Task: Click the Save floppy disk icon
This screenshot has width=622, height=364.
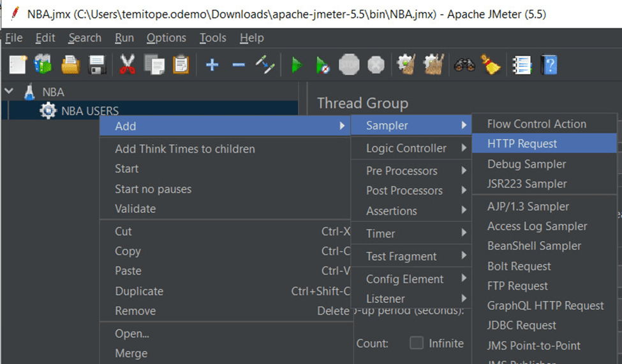Action: tap(96, 64)
